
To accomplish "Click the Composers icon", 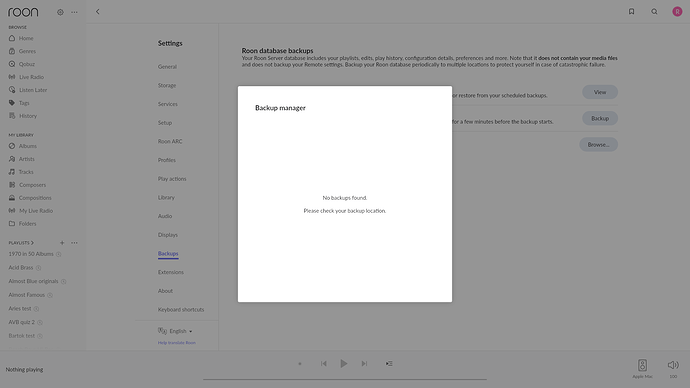I will point(12,185).
